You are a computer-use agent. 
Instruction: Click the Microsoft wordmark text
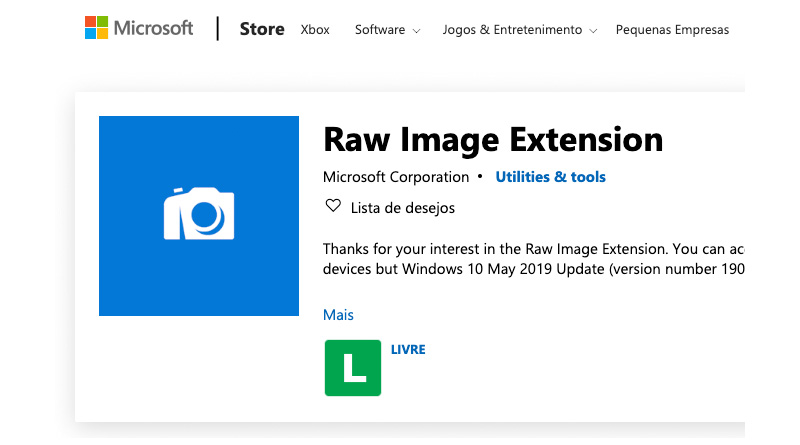[x=153, y=29]
